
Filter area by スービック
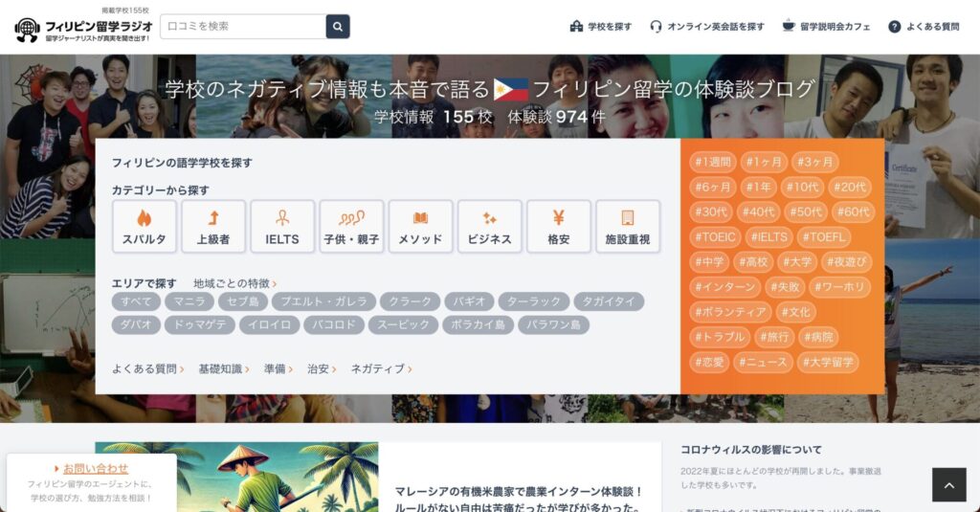[x=403, y=324]
